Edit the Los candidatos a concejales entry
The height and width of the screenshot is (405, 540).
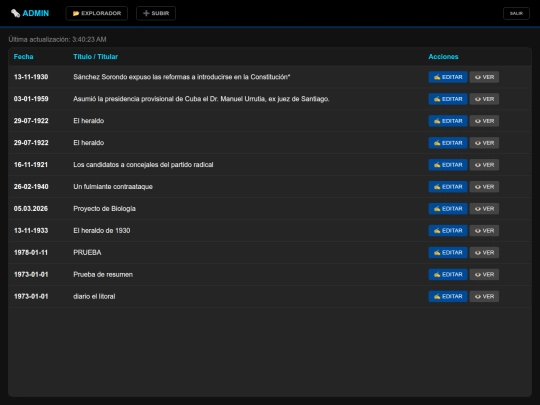448,165
